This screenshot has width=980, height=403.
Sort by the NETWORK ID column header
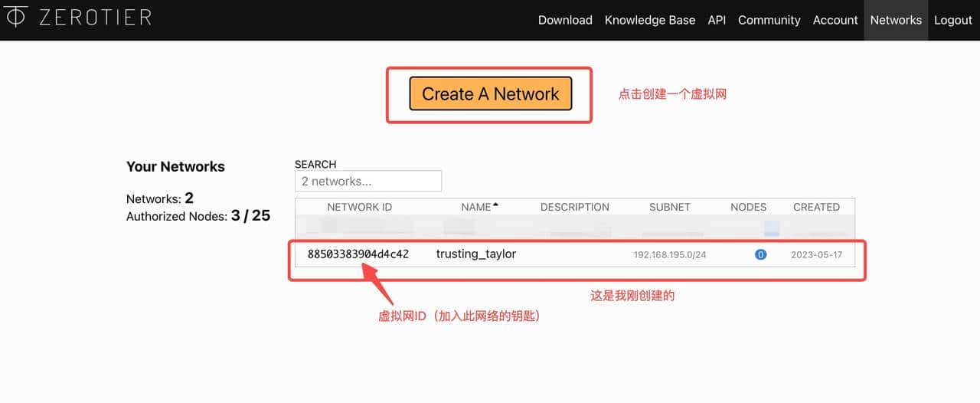[359, 207]
